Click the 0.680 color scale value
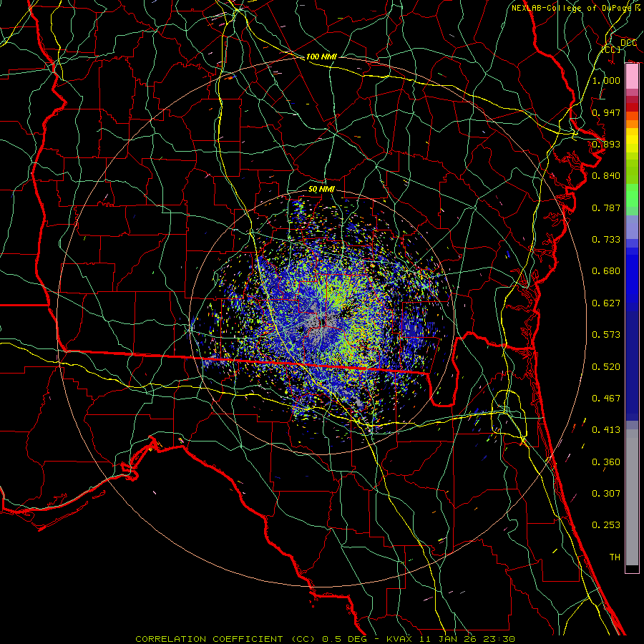Viewport: 644px width, 644px height. 606,271
